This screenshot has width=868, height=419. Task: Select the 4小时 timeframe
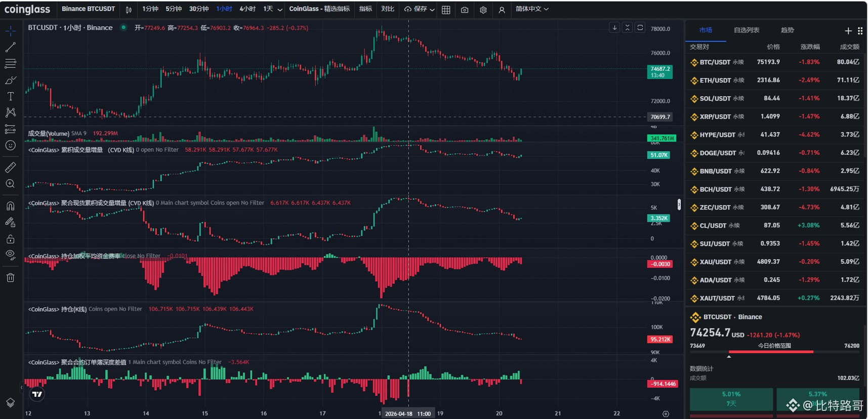click(247, 9)
